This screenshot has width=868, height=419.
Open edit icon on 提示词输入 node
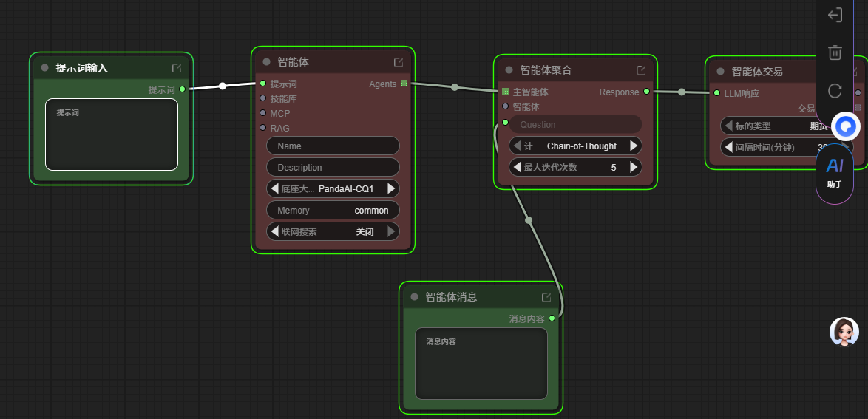(177, 68)
